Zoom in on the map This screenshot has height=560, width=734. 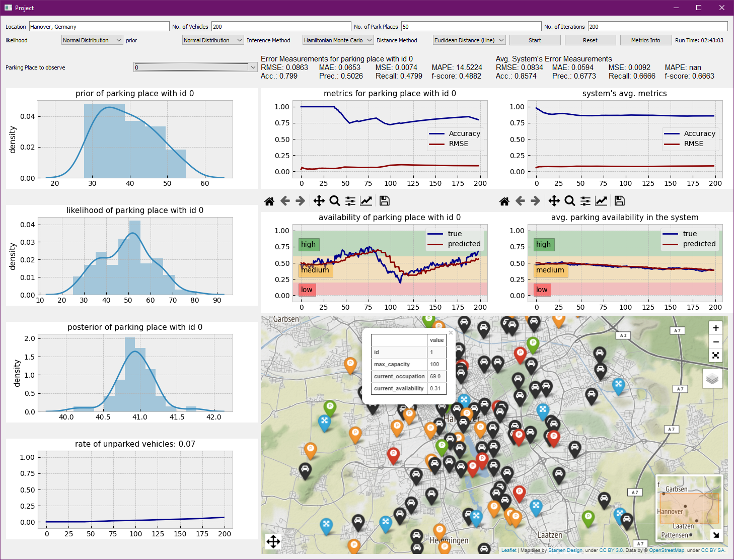coord(716,328)
